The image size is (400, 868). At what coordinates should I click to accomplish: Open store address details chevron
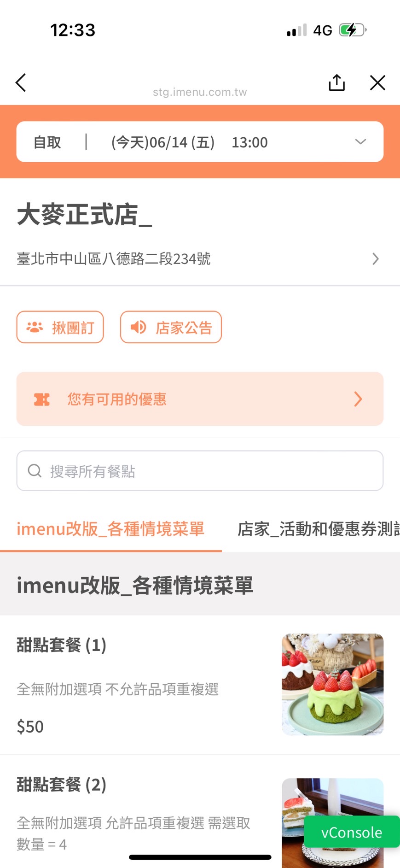coord(376,259)
